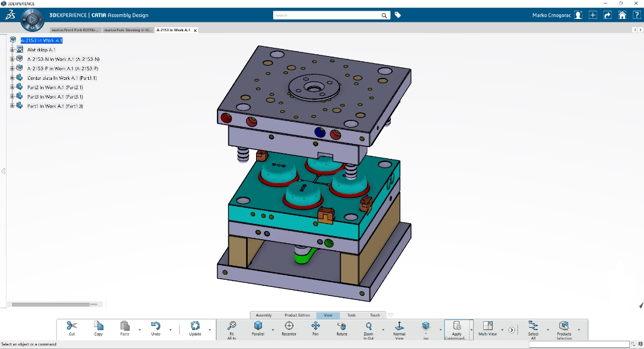
Task: Choose the Rotate view tool
Action: [x=342, y=326]
